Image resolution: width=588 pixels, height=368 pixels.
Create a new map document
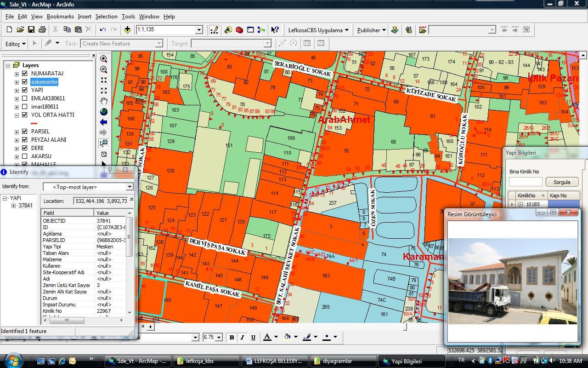(9, 30)
